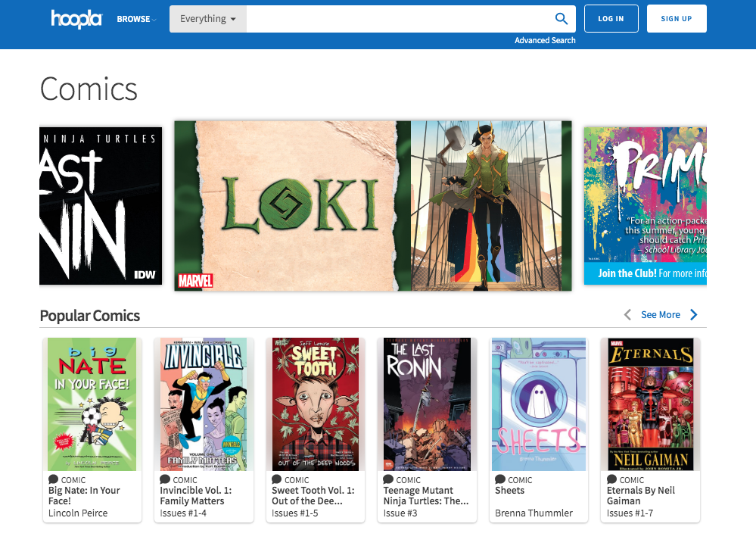Click the 'Comics' page heading
Image resolution: width=756 pixels, height=549 pixels.
point(89,89)
